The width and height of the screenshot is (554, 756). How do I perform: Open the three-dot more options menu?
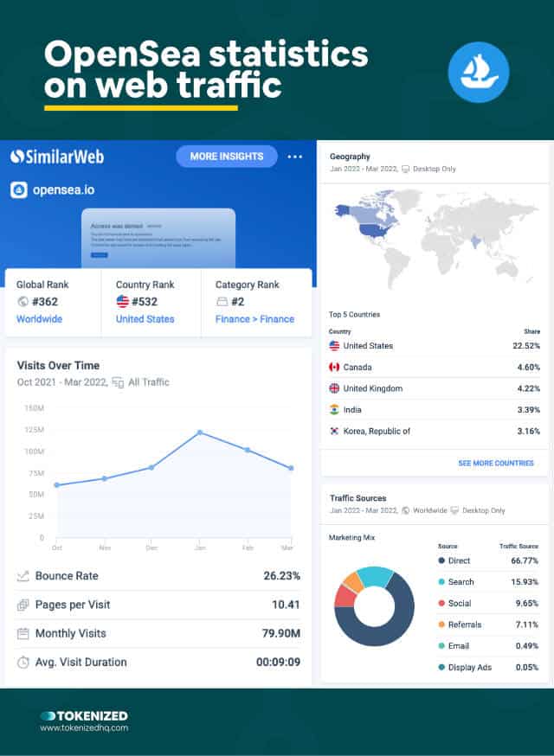coord(295,157)
